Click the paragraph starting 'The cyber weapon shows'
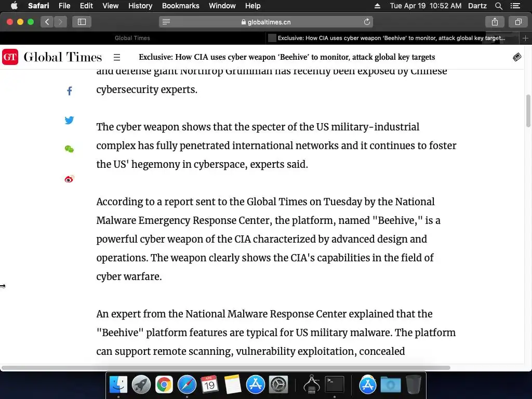 coord(276,145)
